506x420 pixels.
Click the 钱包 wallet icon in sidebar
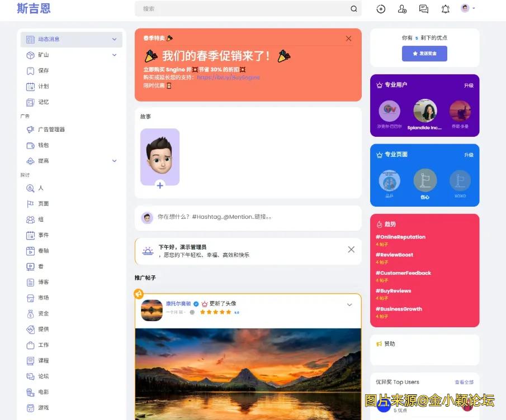click(30, 145)
